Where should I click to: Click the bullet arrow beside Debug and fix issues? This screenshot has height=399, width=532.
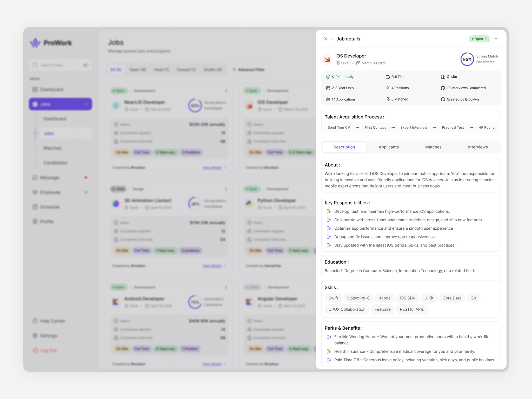pos(329,237)
